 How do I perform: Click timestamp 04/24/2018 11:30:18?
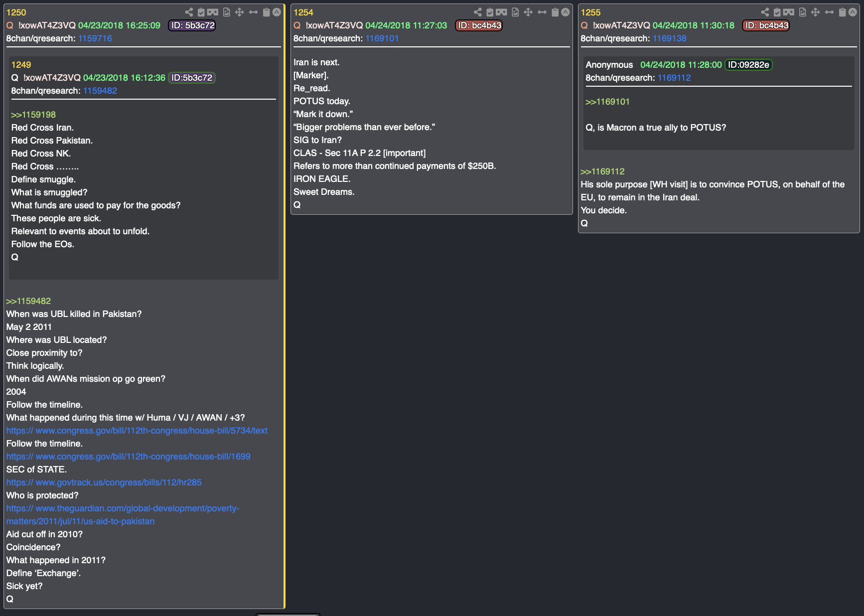[x=694, y=25]
